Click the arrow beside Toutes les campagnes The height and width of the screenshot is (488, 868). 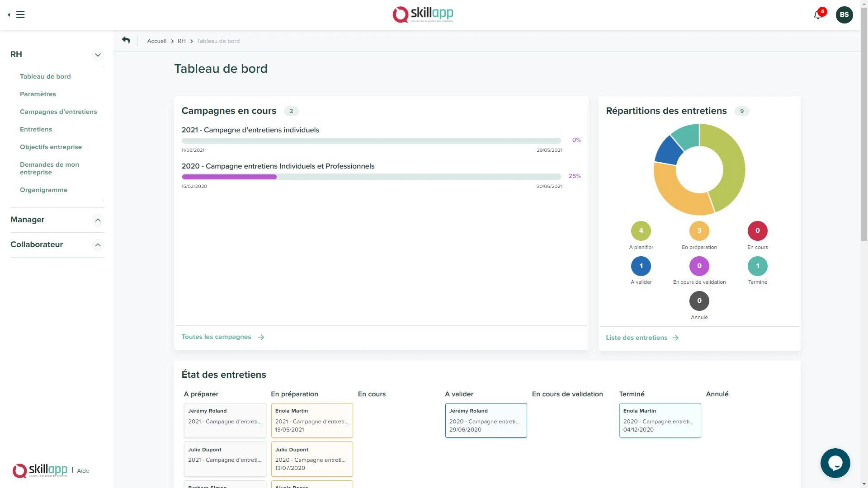coord(261,337)
